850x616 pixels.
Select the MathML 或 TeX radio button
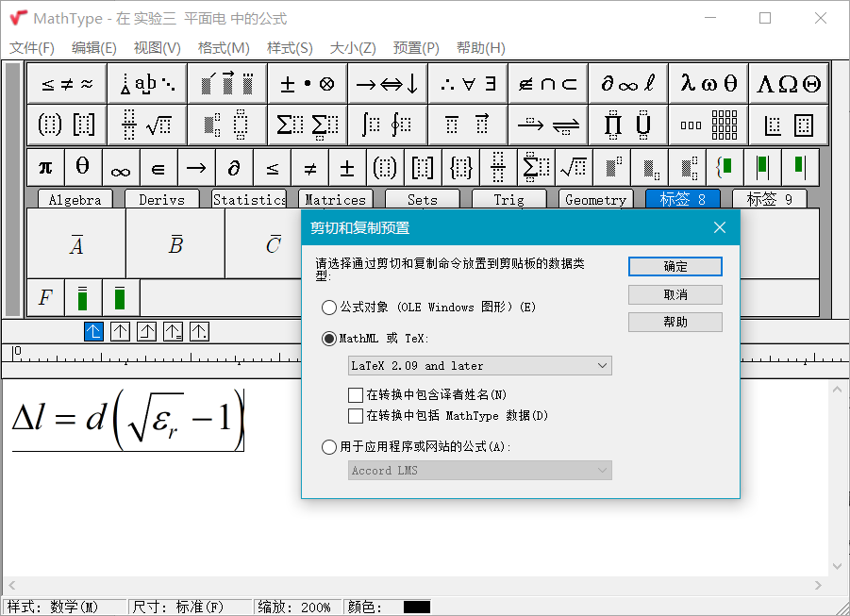tap(329, 339)
